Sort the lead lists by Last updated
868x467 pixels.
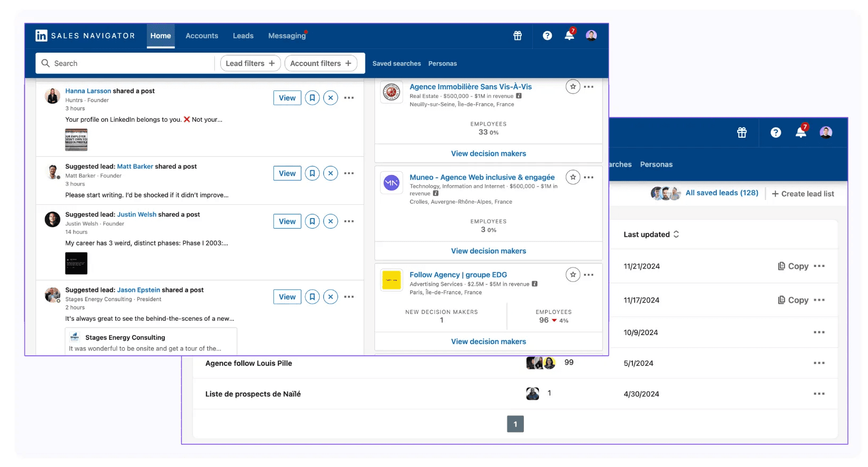coord(652,234)
